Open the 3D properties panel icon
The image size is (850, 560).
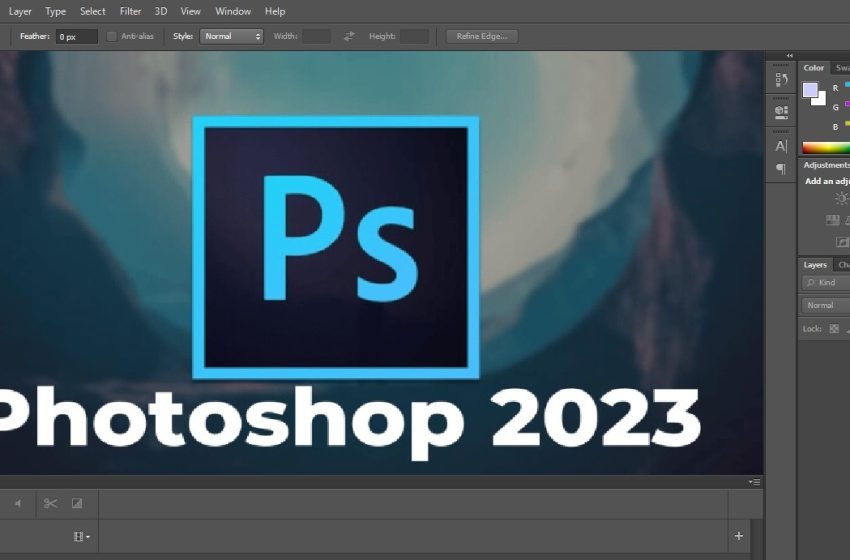[x=781, y=112]
